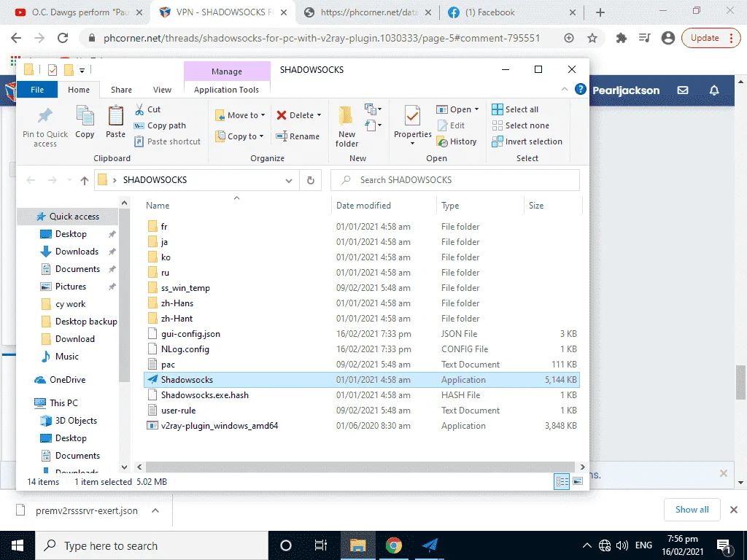Screen dimensions: 747x560
Task: Close the Chrome downloads bar
Action: (734, 510)
